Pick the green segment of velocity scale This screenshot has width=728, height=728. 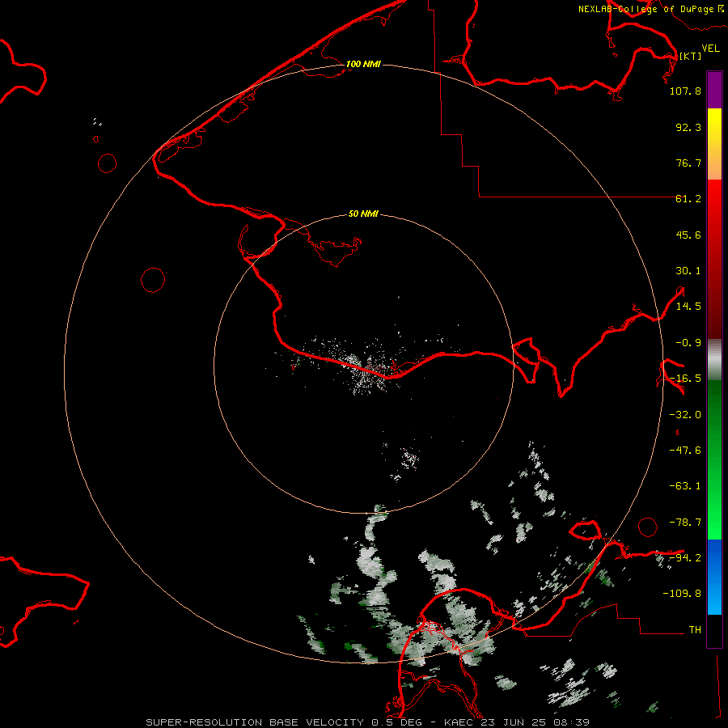tap(714, 459)
